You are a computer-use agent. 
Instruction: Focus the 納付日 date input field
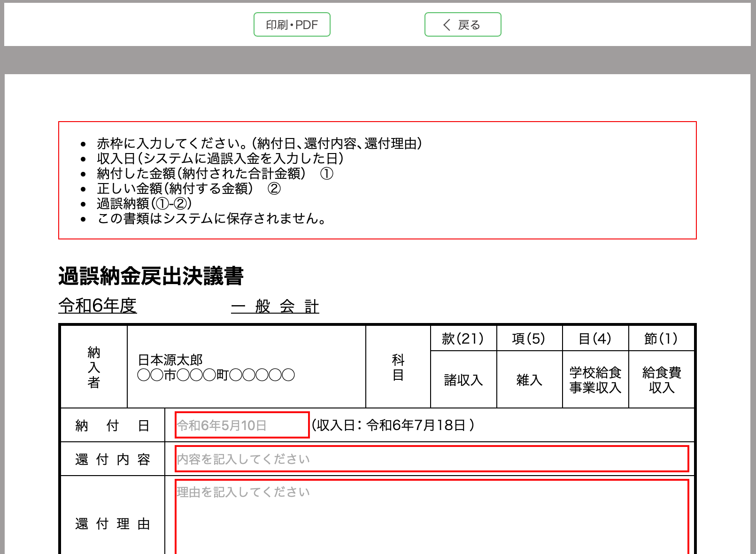click(242, 425)
